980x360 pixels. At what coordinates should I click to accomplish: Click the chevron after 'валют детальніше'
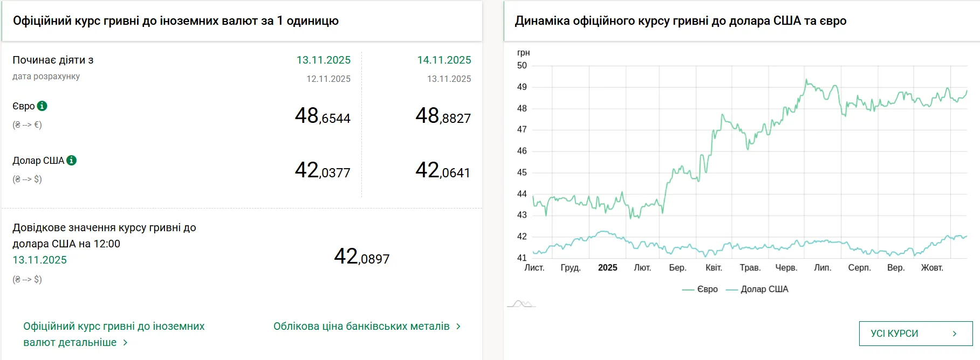coord(125,343)
